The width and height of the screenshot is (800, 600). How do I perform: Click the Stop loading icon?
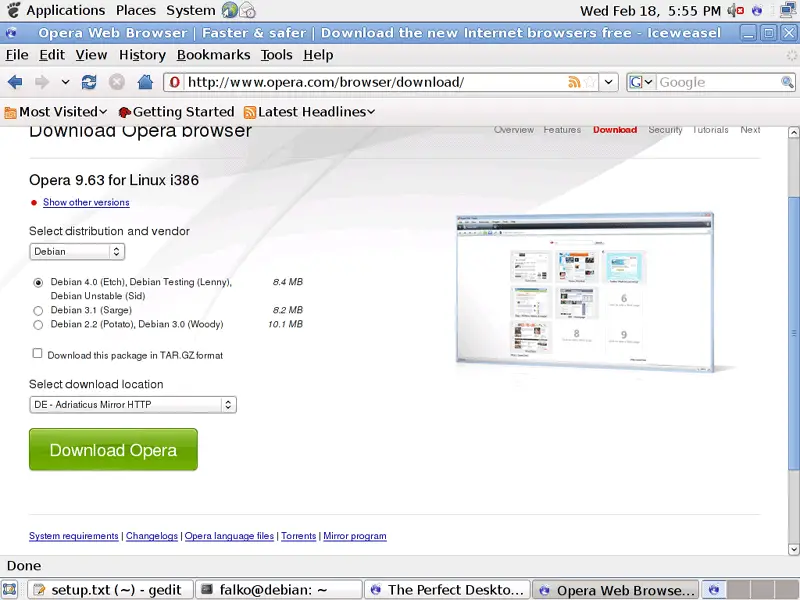(117, 82)
